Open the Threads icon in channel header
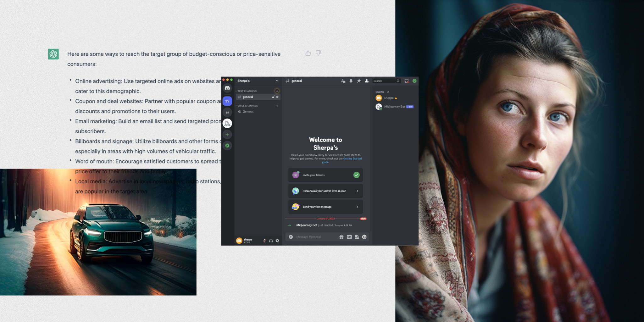 tap(343, 81)
